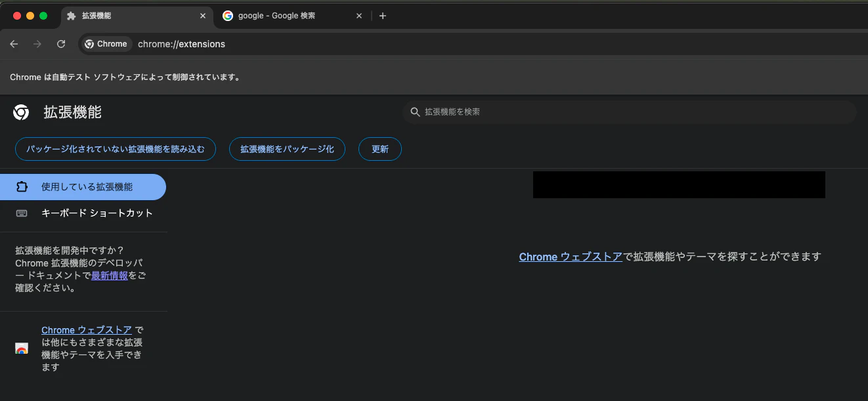Viewport: 868px width, 401px height.
Task: Click the puzzle icon beside 使用している拡張機能
Action: [x=22, y=187]
